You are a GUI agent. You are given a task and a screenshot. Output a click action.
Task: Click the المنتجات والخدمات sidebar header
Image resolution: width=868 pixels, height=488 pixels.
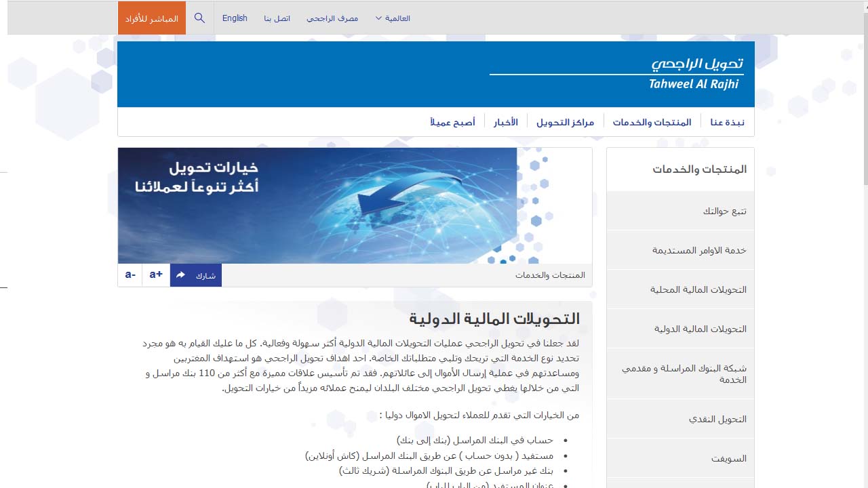point(699,169)
